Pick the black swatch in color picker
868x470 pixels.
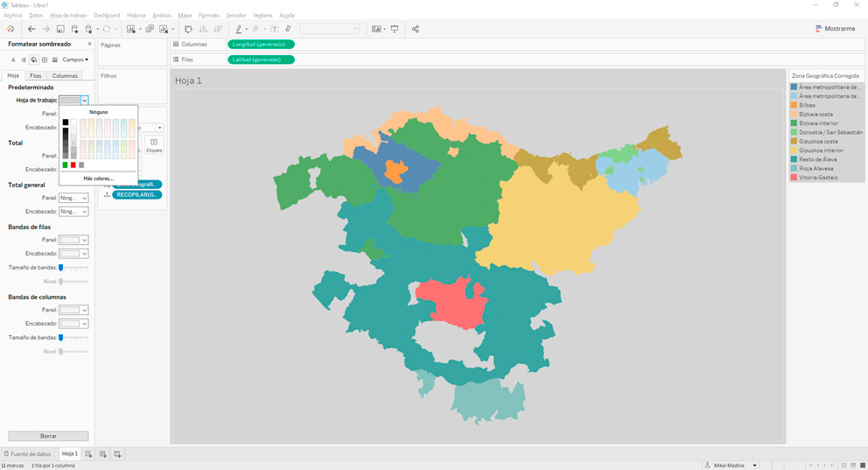66,123
